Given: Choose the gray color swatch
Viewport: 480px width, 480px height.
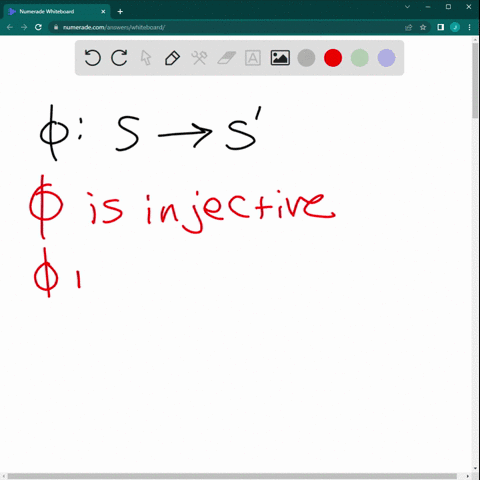Looking at the screenshot, I should point(306,58).
